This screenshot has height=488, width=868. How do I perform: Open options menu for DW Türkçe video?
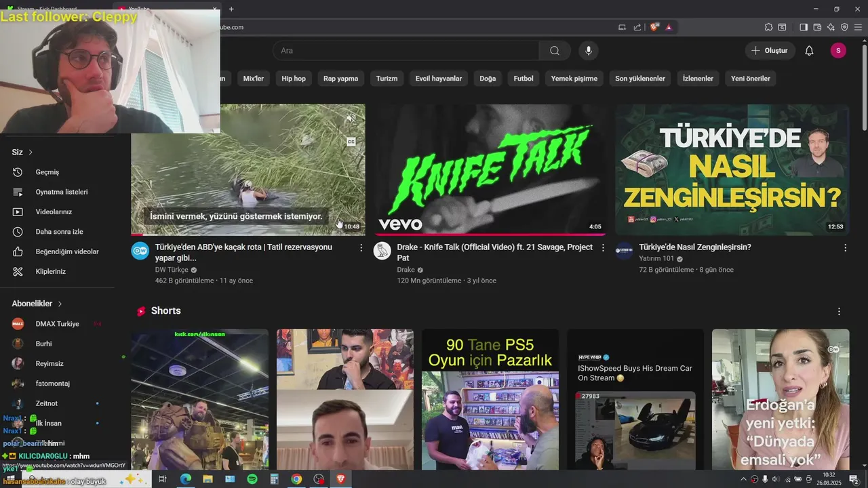(x=361, y=248)
